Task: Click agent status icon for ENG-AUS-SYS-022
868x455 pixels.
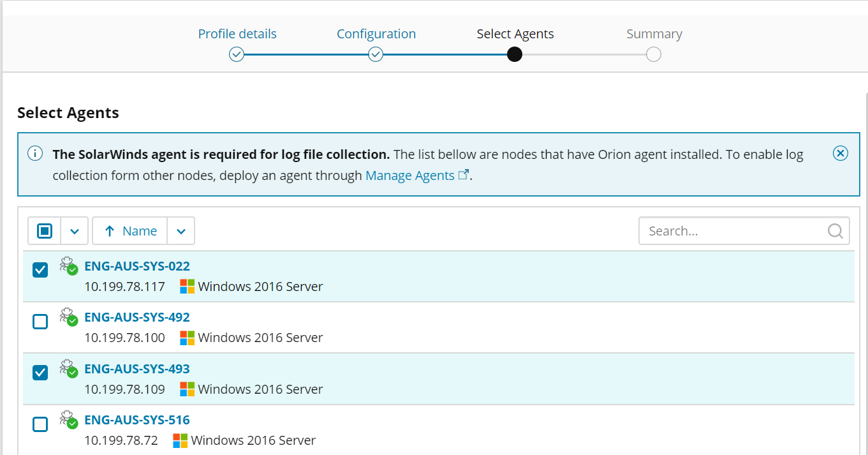Action: (68, 265)
